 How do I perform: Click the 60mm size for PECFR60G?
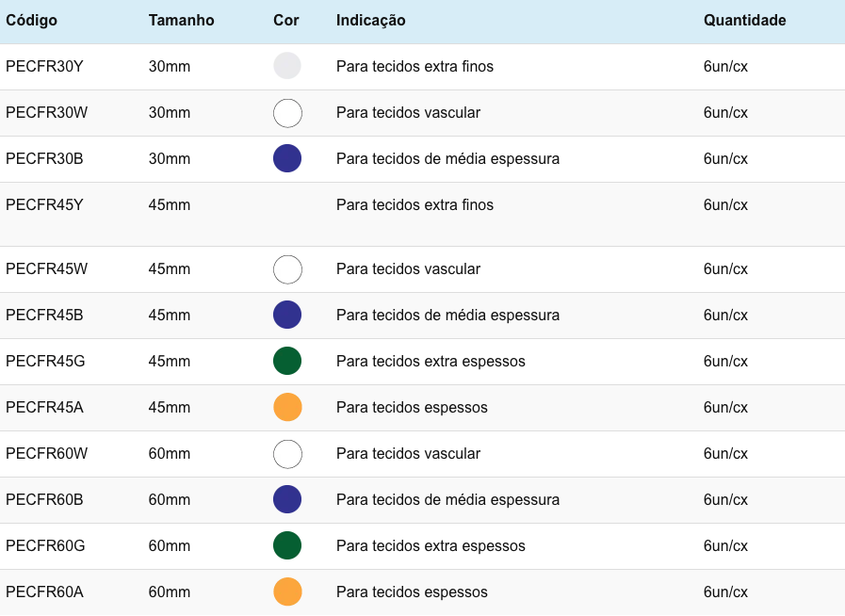170,546
